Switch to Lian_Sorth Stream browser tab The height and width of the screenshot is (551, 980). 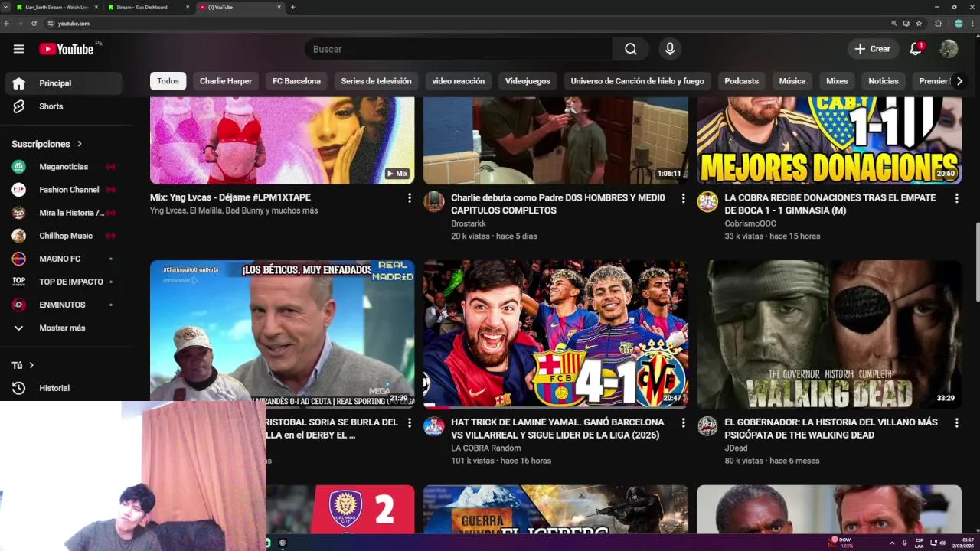point(56,7)
